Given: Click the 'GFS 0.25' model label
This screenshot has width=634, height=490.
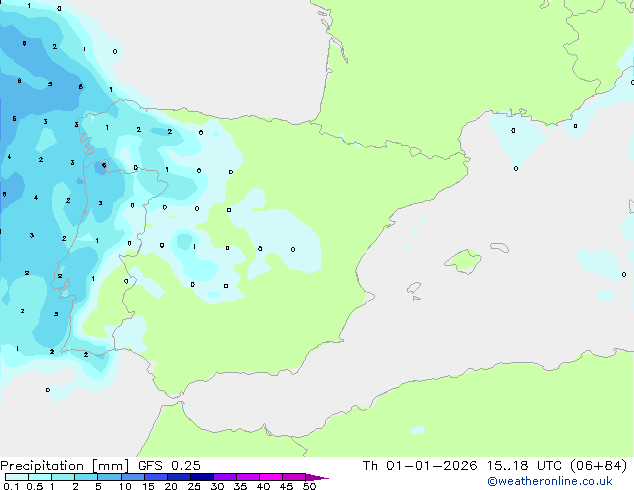Looking at the screenshot, I should 169,466.
